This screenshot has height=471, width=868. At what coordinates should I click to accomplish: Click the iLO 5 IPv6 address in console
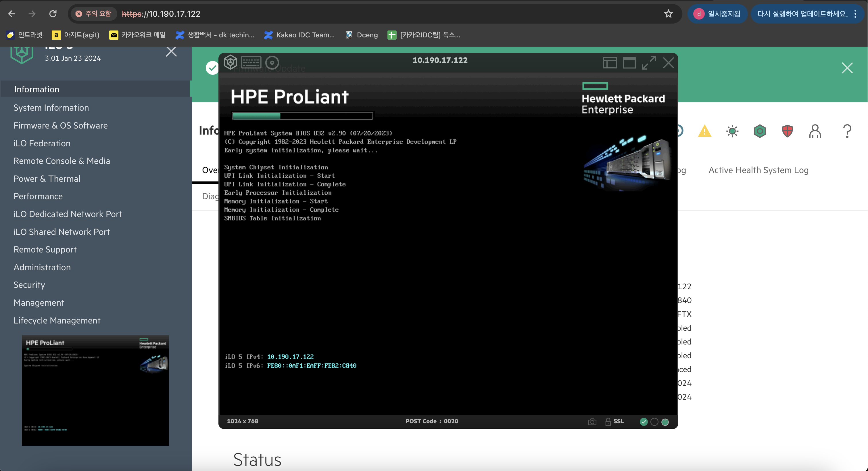click(x=312, y=366)
